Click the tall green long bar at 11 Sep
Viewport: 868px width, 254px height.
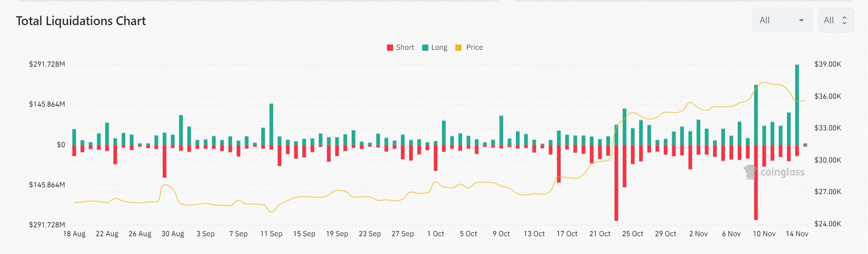coord(271,124)
